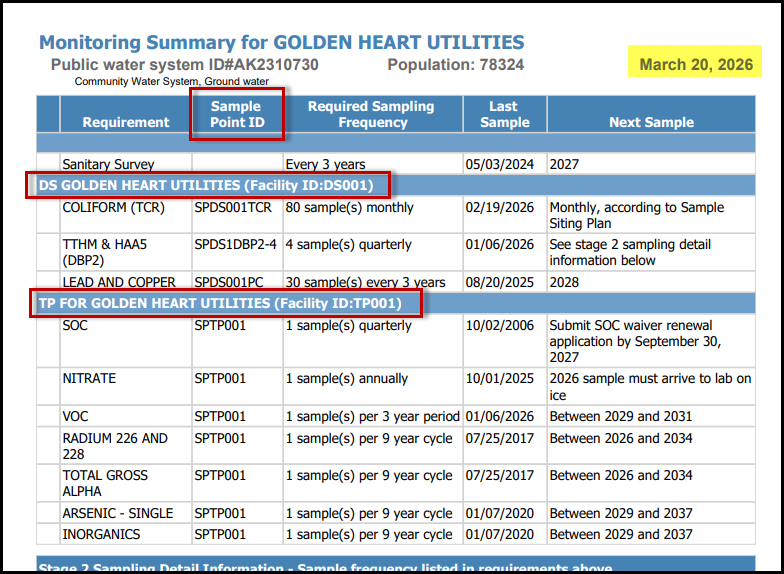Select the DS GOLDEN HEART UTILITIES facility row
The height and width of the screenshot is (574, 784).
206,185
